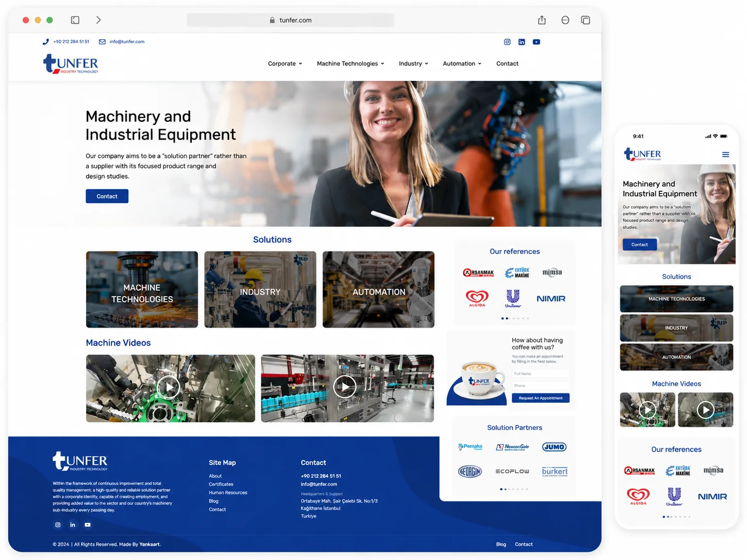Open Instagram icon in the desktop top bar
Image resolution: width=747 pixels, height=560 pixels.
(x=507, y=42)
